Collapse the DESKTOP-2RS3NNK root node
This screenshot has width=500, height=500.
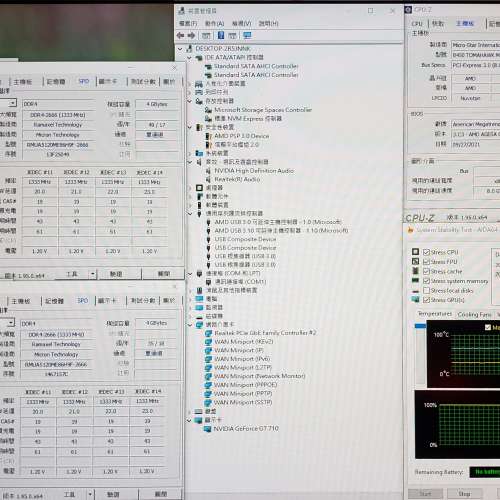(180, 49)
